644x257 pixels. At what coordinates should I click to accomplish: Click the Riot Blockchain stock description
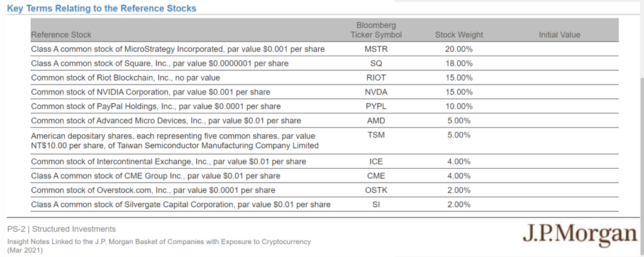tap(125, 78)
